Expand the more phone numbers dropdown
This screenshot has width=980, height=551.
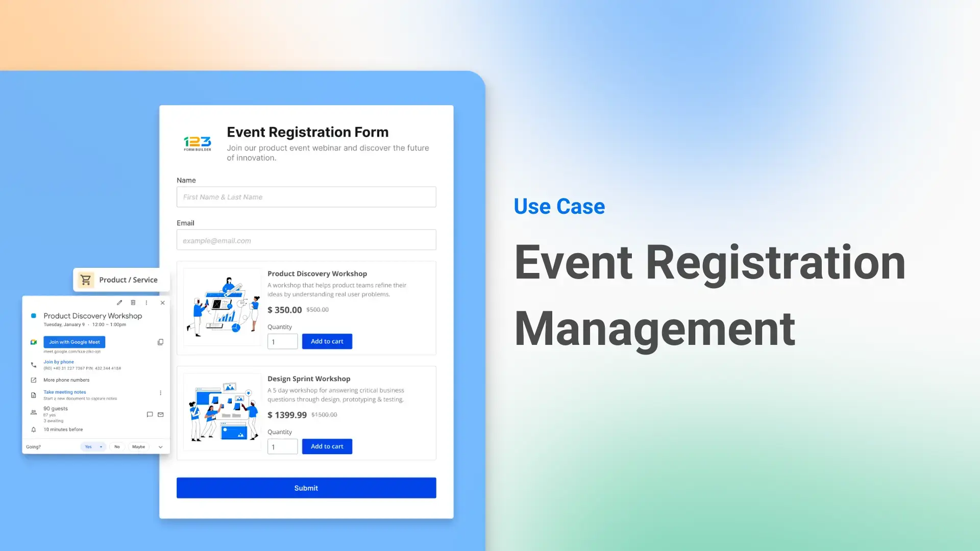click(x=67, y=380)
